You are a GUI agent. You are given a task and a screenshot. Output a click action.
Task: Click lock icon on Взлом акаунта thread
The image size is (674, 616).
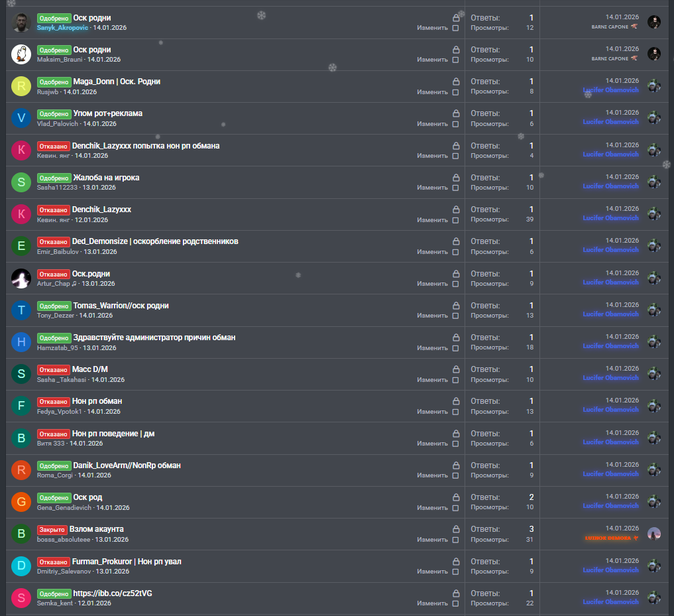click(456, 528)
